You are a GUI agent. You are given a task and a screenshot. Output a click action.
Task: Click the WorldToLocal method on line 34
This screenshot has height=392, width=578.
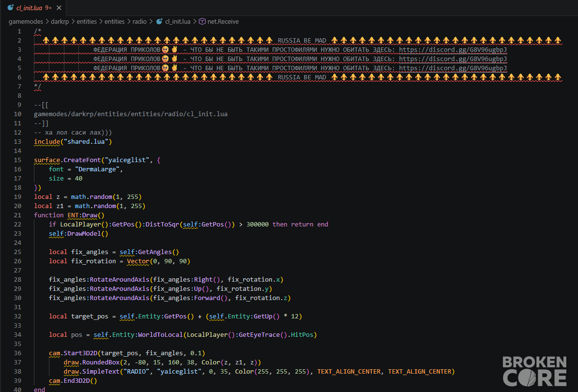[x=160, y=335]
